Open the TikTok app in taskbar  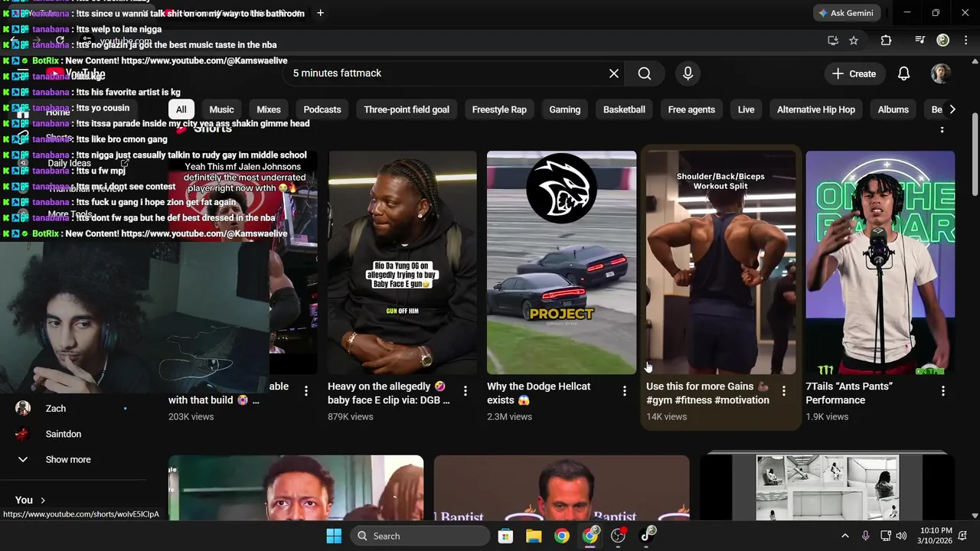pos(647,536)
